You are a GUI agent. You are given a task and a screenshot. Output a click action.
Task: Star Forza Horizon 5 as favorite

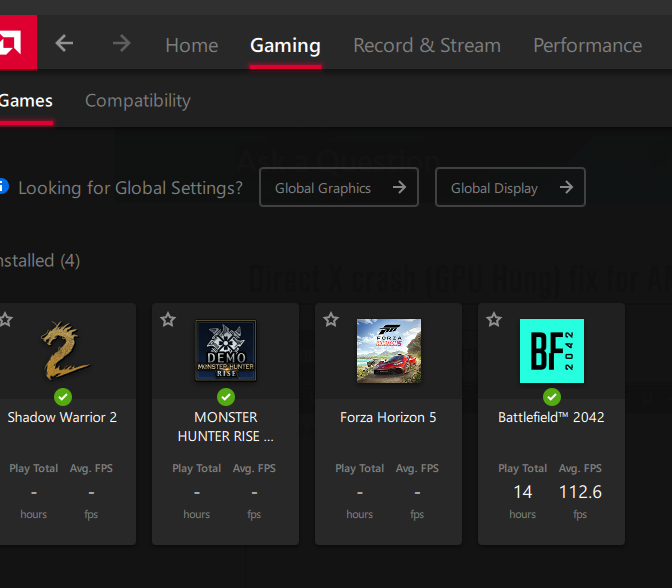tap(331, 319)
